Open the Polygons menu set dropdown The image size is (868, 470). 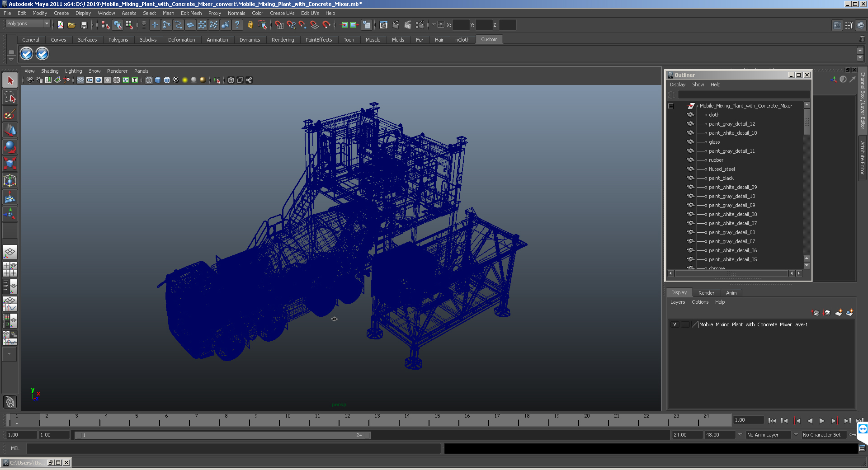28,24
